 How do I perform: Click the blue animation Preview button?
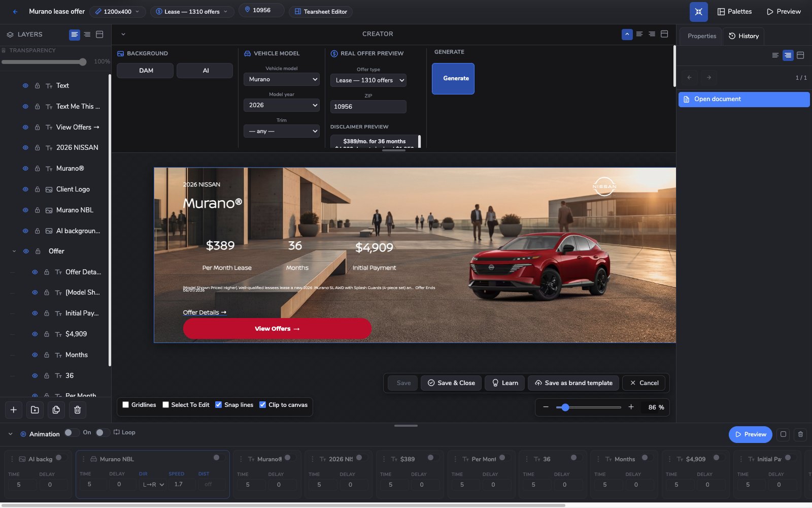coord(750,434)
